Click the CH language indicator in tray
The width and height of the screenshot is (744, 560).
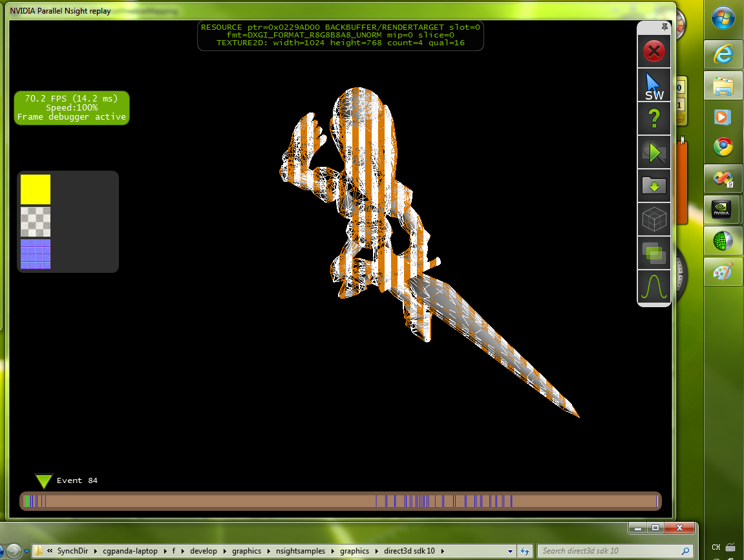(716, 547)
